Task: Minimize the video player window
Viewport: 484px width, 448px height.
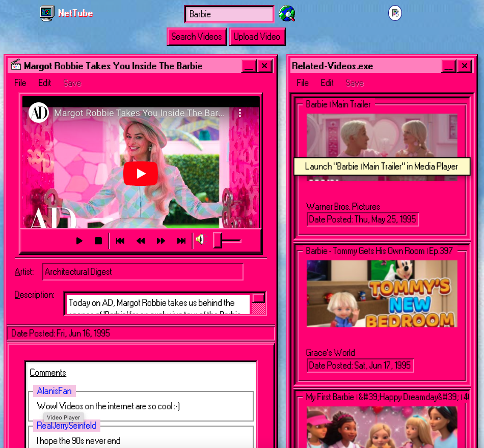Action: [249, 66]
